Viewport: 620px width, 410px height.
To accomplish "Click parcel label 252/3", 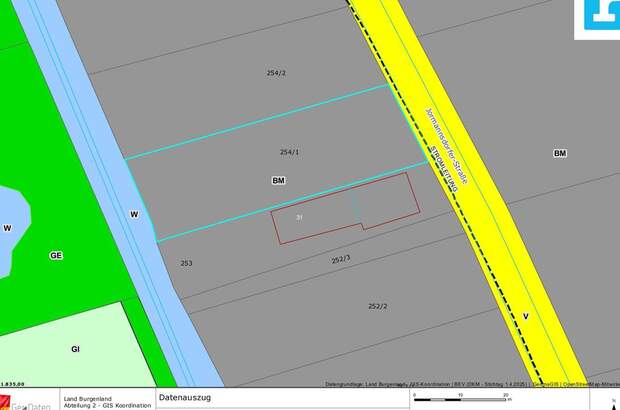I will point(341,259).
